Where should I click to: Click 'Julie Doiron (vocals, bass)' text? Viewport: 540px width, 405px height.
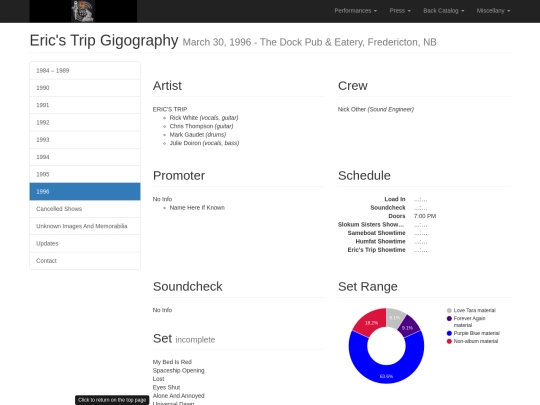(x=204, y=143)
